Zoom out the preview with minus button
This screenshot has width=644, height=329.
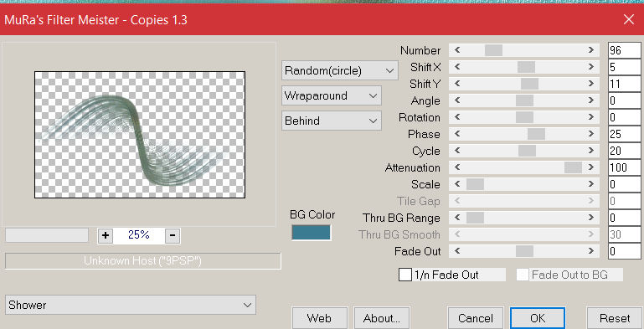[173, 235]
